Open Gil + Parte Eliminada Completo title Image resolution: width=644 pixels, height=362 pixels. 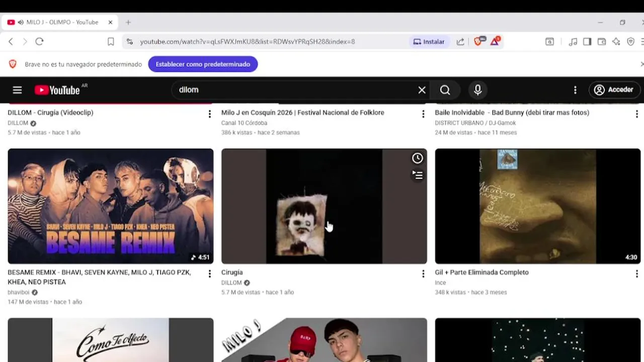pos(482,273)
